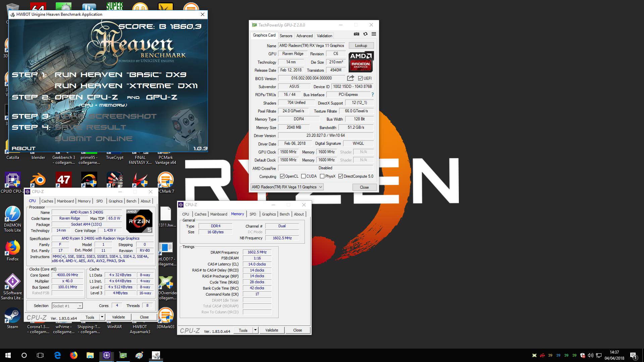This screenshot has height=362, width=644.
Task: Click GPU-Z refresh icon
Action: [x=365, y=34]
